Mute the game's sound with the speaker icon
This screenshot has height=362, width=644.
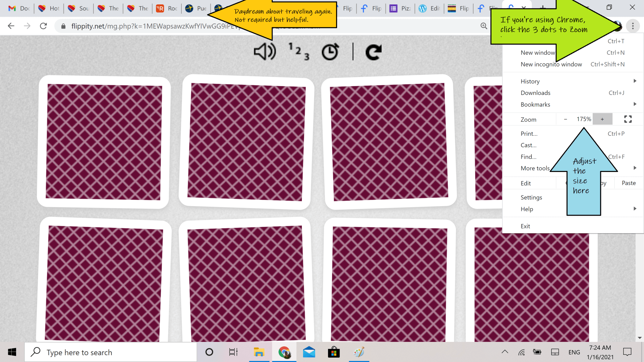click(264, 51)
